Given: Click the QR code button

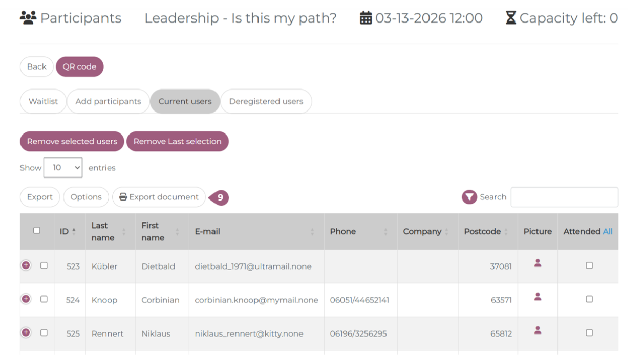Looking at the screenshot, I should (79, 66).
